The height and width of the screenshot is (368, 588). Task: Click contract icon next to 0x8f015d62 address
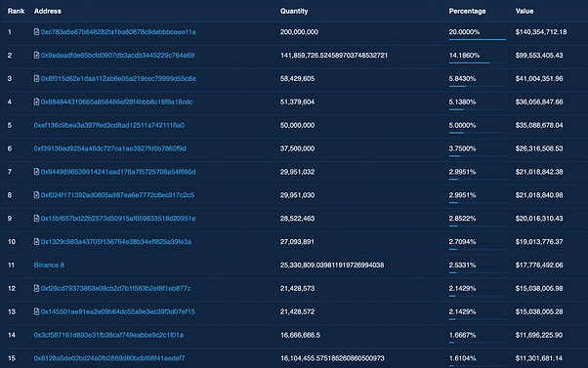[36, 78]
